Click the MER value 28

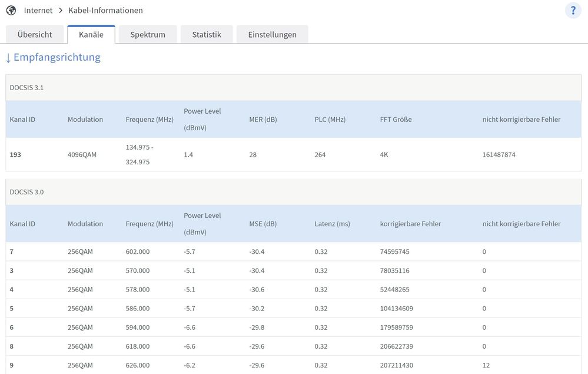click(253, 154)
